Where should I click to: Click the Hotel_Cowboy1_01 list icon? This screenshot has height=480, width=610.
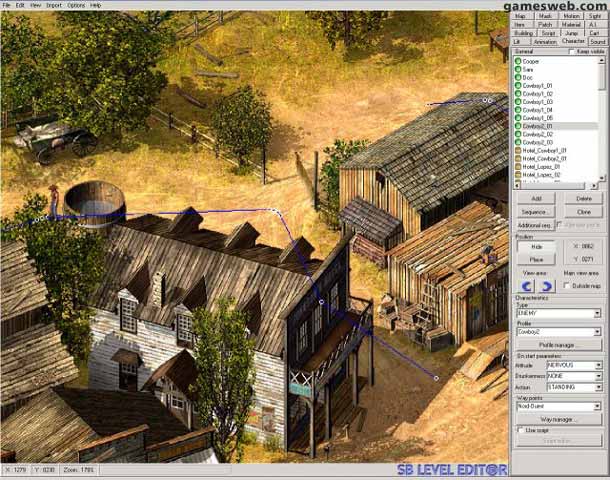pyautogui.click(x=518, y=150)
